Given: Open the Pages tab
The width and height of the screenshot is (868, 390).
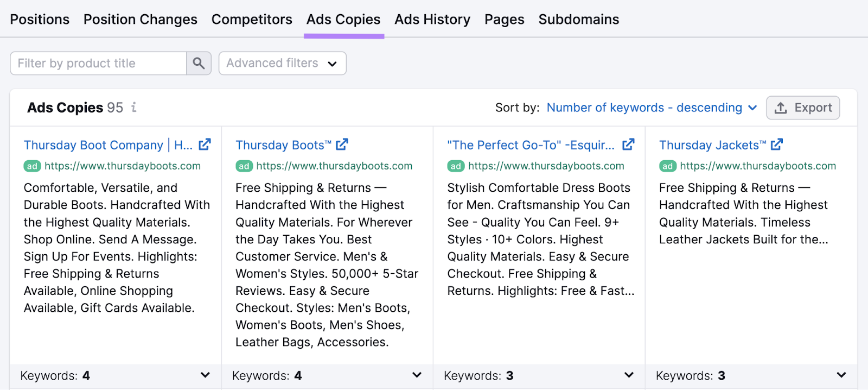Looking at the screenshot, I should click(505, 20).
